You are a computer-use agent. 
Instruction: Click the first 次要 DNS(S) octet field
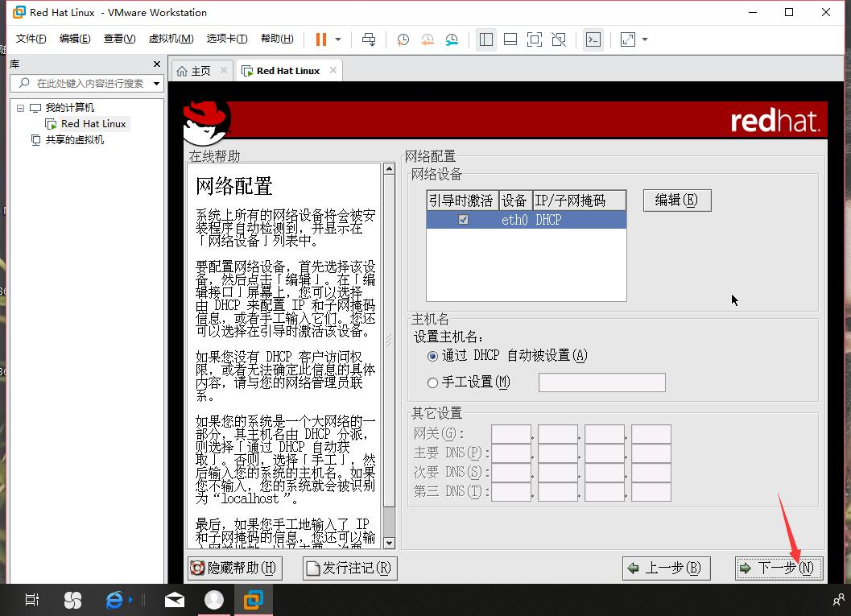[510, 472]
